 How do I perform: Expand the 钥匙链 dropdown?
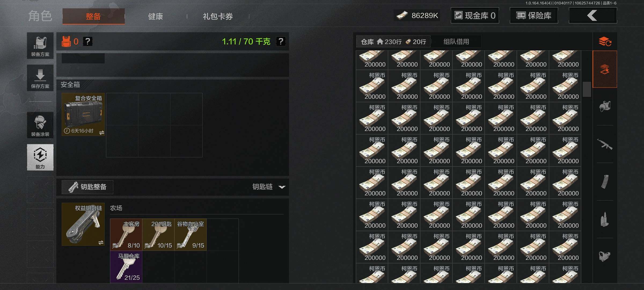(x=269, y=187)
